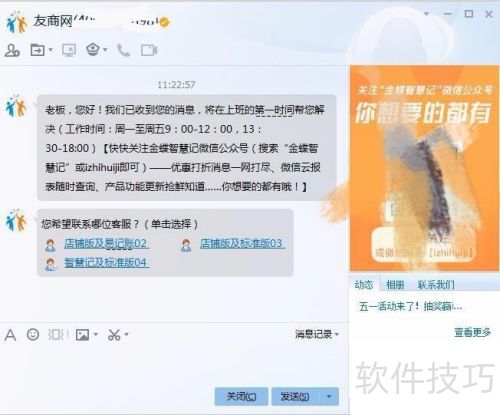Click the add contact person icon
The width and height of the screenshot is (500, 415).
coord(12,50)
